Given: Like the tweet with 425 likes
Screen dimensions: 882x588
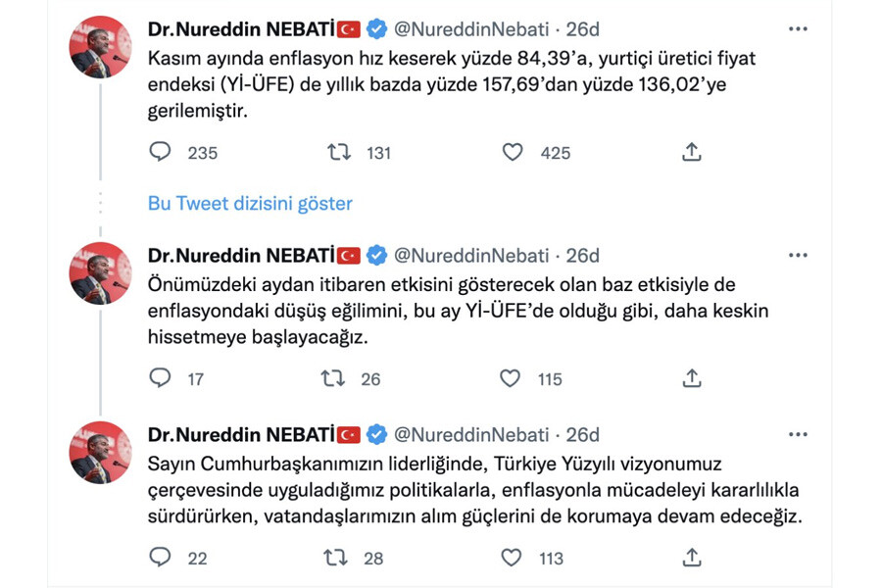Looking at the screenshot, I should tap(513, 152).
